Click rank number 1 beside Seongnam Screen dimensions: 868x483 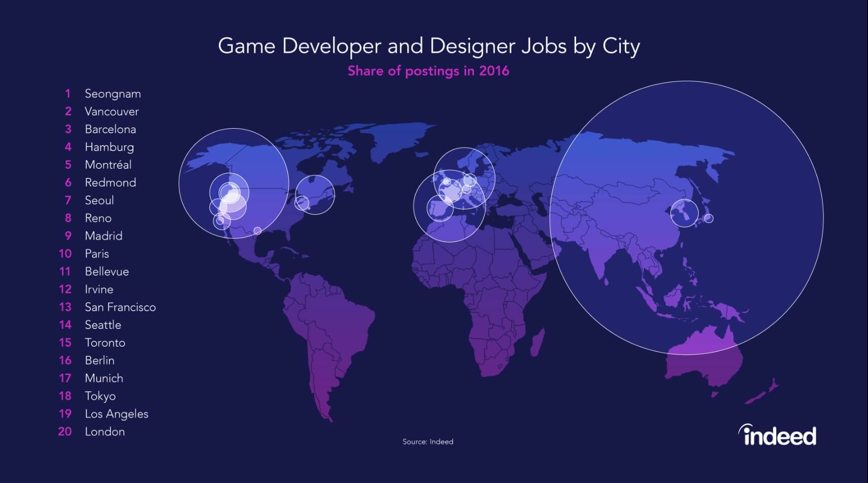coord(67,94)
